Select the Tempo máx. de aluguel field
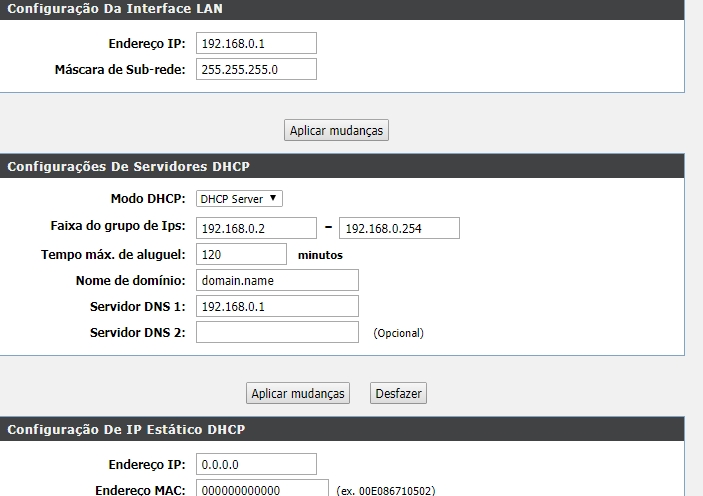The image size is (703, 496). click(x=241, y=254)
